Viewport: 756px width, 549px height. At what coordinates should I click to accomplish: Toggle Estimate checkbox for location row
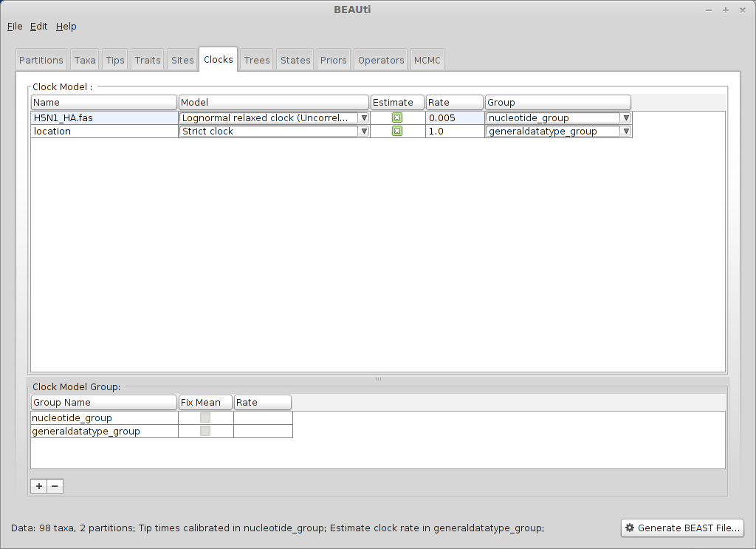[x=397, y=132]
